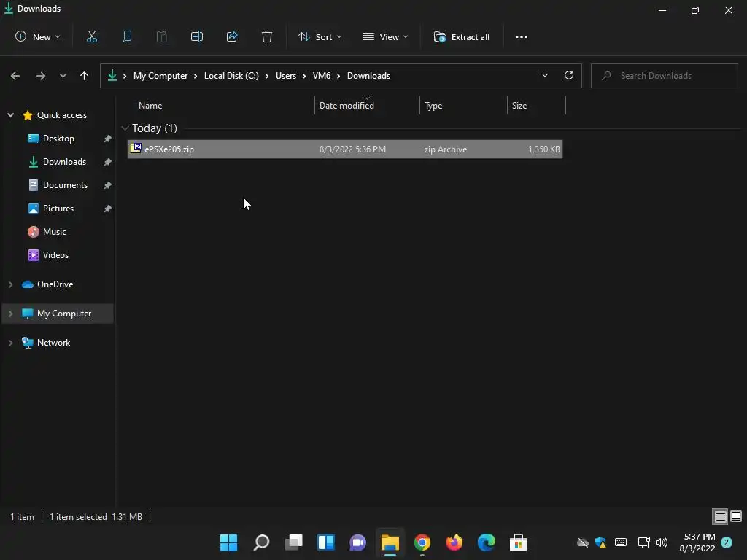Open the clock and date flyout
Image resolution: width=747 pixels, height=560 pixels.
point(697,542)
